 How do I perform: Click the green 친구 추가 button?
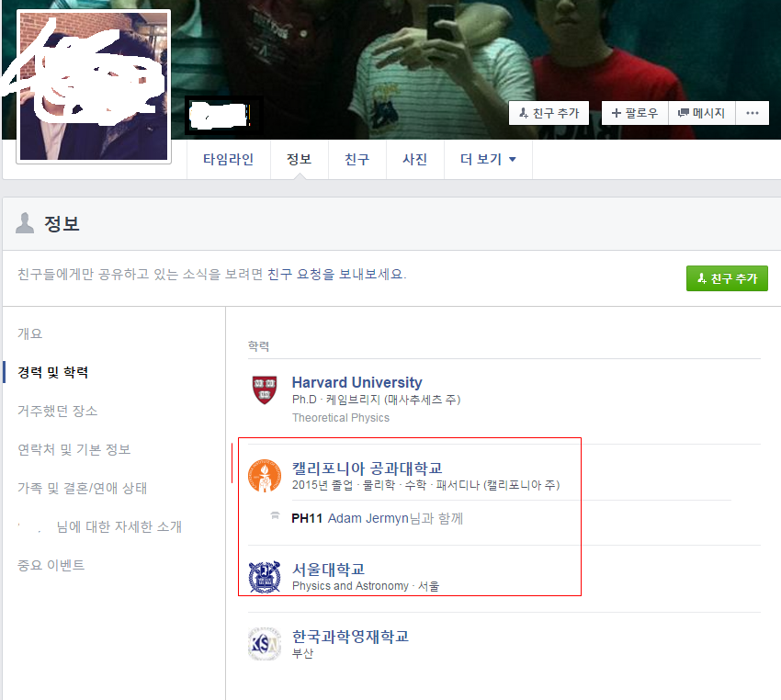727,278
